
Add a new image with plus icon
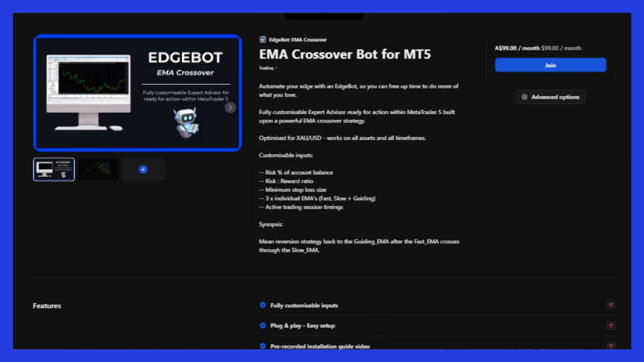pyautogui.click(x=143, y=170)
